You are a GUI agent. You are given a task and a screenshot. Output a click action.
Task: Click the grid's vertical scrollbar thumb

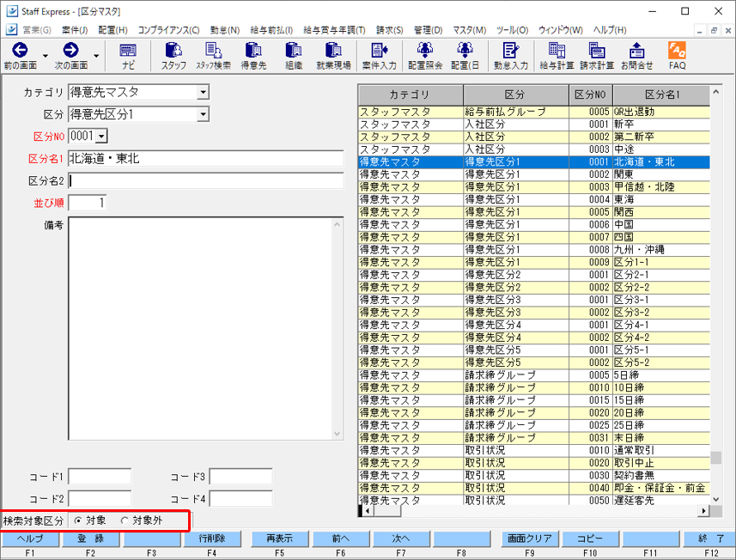[715, 457]
